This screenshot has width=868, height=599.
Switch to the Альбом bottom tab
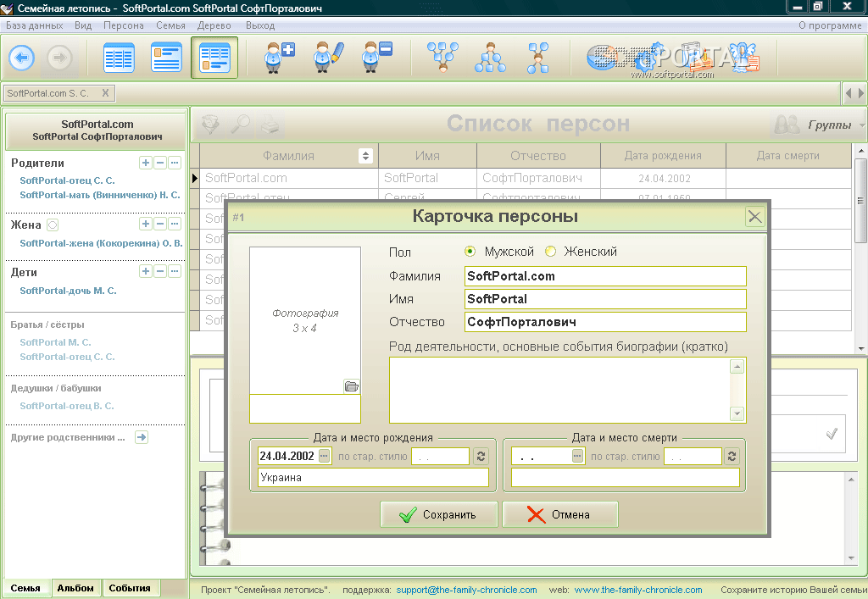click(75, 588)
